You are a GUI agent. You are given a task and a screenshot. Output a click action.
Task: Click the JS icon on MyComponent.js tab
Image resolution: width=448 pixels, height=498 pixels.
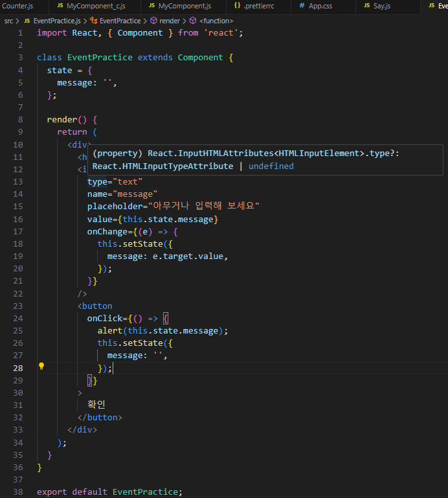[x=151, y=5]
